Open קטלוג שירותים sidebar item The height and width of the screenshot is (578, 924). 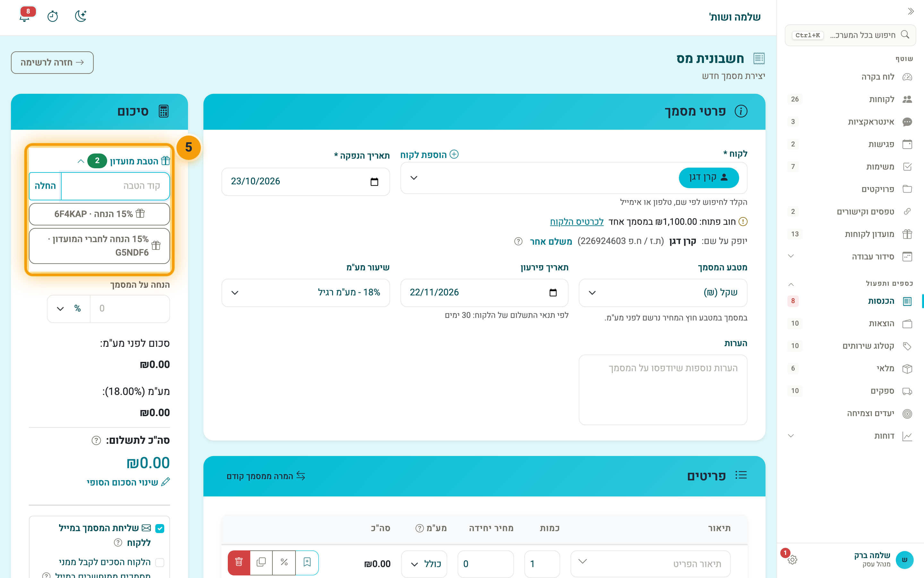[850, 346]
